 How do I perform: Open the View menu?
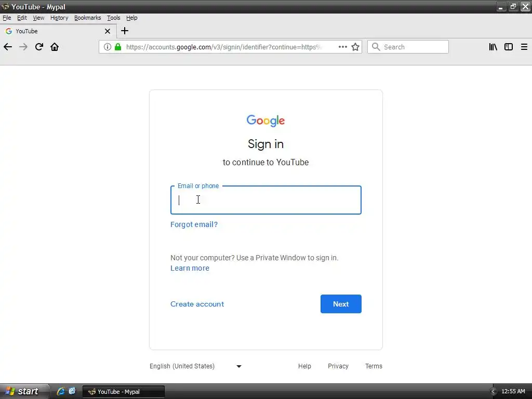[x=38, y=18]
